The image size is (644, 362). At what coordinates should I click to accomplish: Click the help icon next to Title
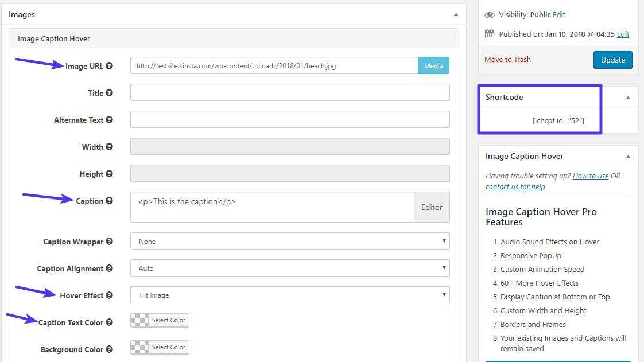pos(109,93)
